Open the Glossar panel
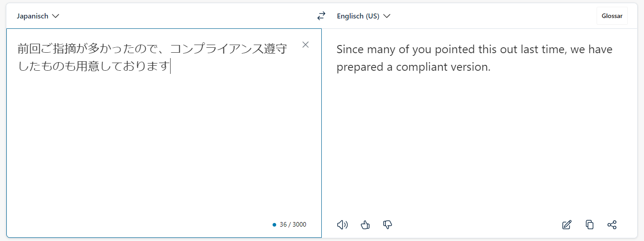This screenshot has width=644, height=241. 612,16
